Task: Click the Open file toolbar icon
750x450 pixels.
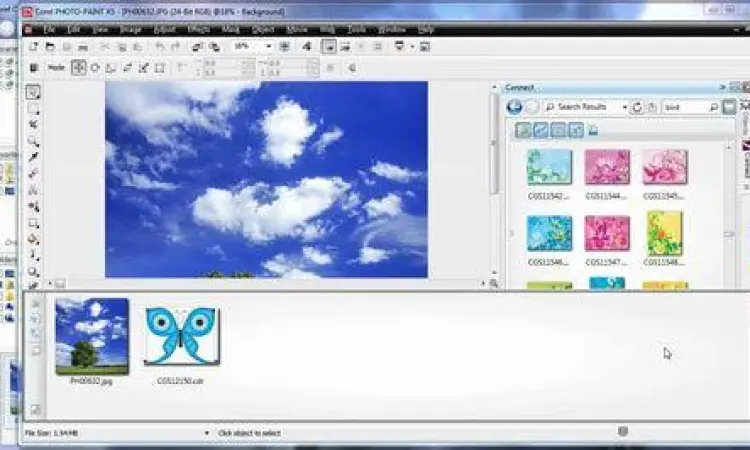Action: (x=50, y=46)
